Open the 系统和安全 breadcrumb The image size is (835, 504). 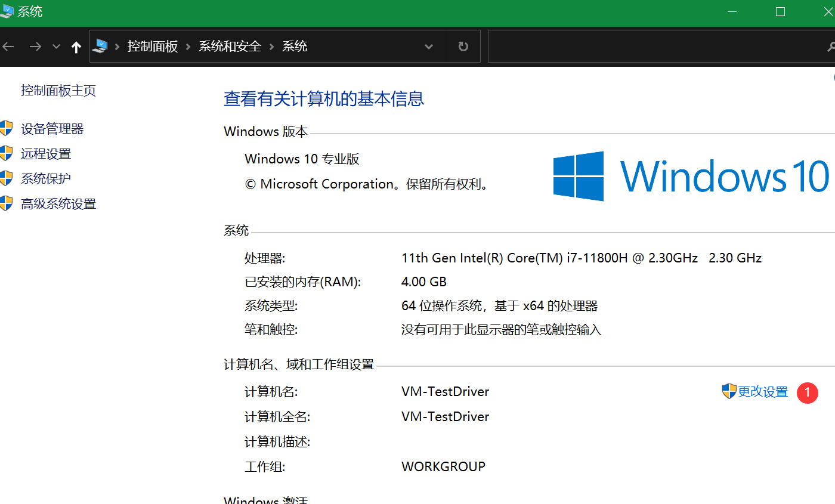230,47
